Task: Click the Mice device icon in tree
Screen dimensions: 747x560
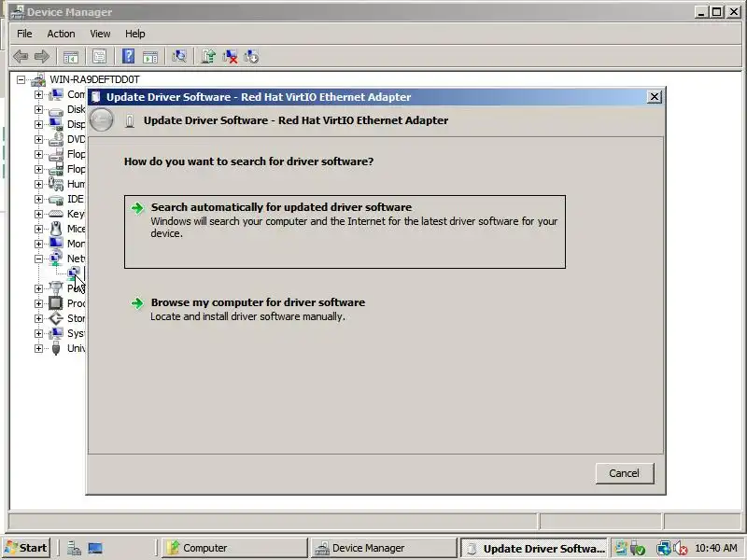Action: click(x=56, y=229)
